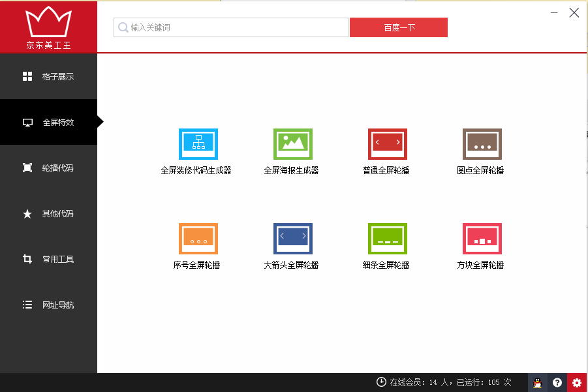
Task: Click the 京东美工王 crown logo
Action: (x=48, y=26)
